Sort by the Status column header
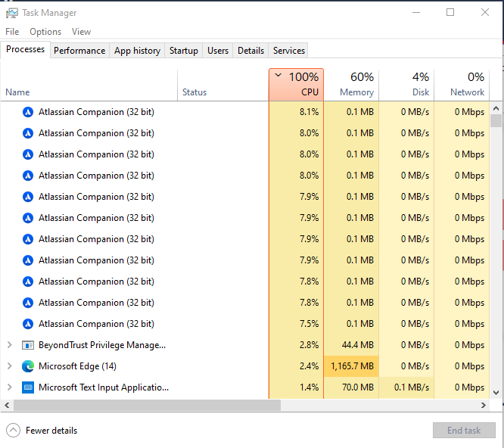 [x=223, y=85]
